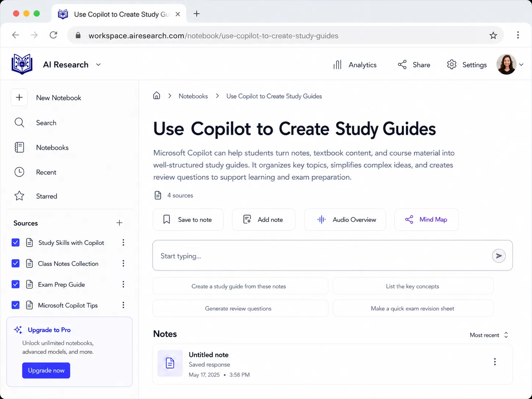Click the 4 sources document icon

click(x=158, y=195)
